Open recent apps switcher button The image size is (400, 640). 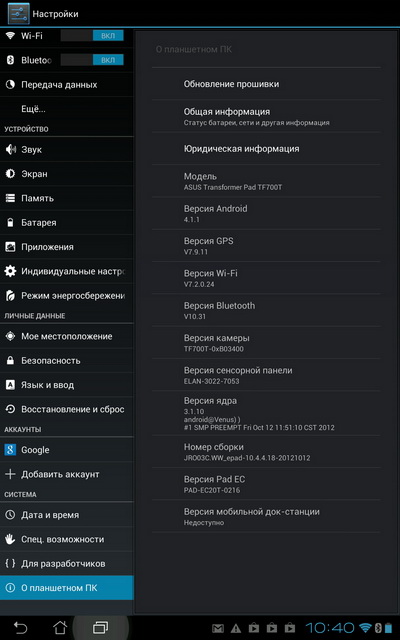tap(100, 627)
